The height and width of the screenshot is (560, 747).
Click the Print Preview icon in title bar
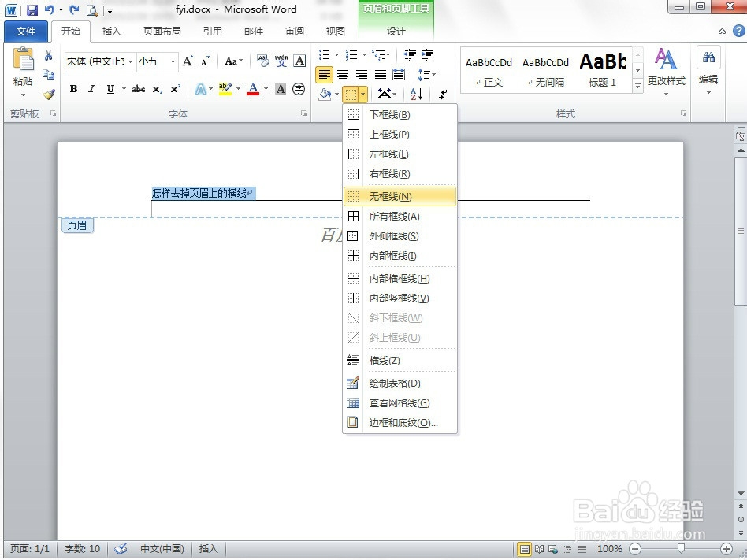click(x=92, y=10)
